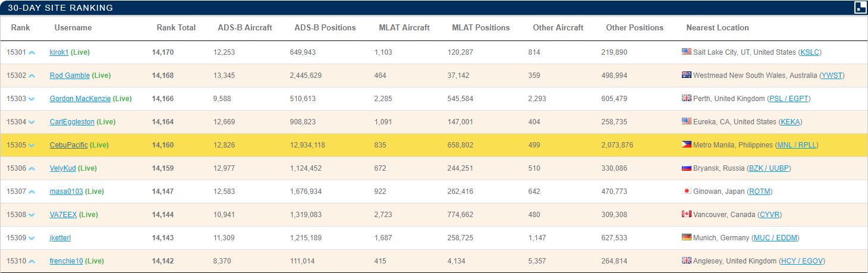Click the Canadian flag beside Vancouver
868x273 pixels.
coord(686,215)
